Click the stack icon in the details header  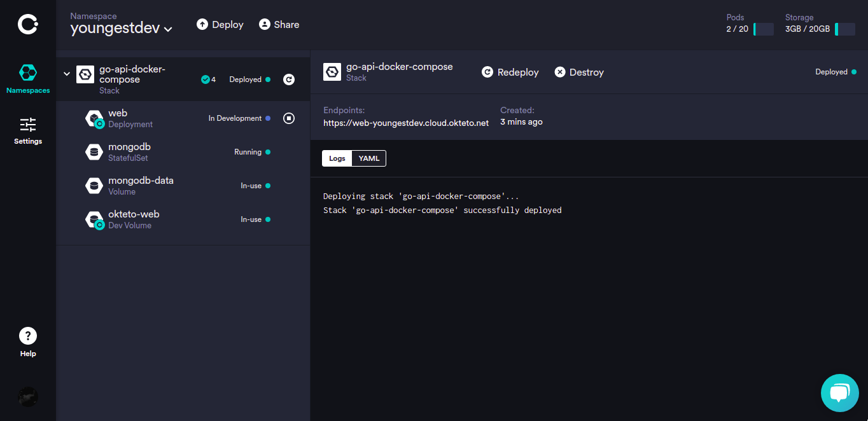pos(332,72)
